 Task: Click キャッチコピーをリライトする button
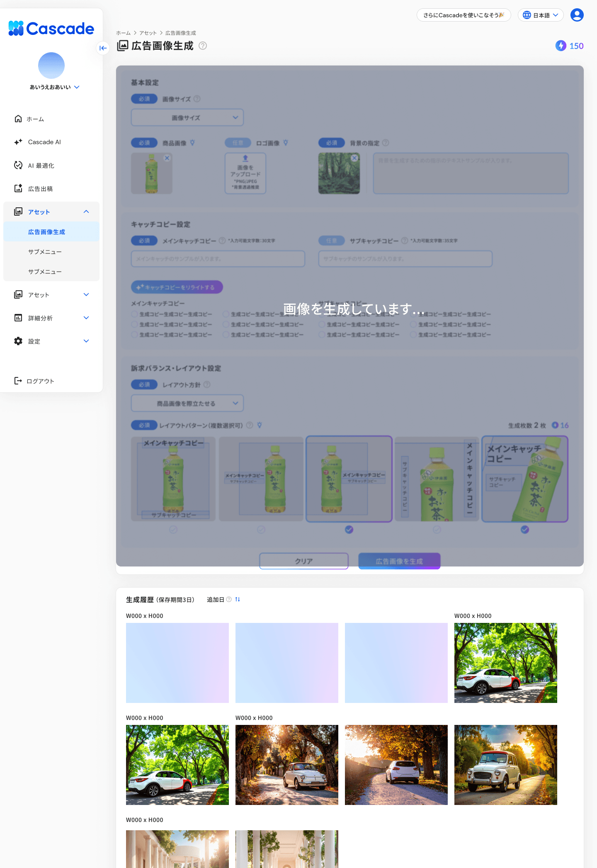pos(177,287)
